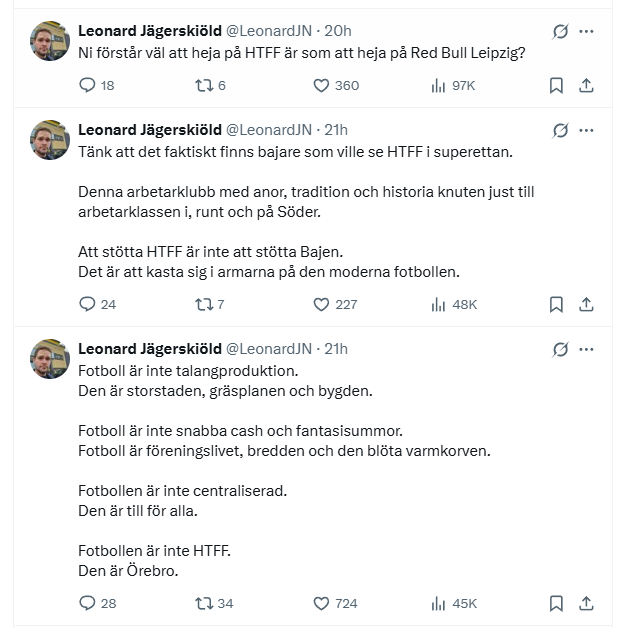Open Leonard Jägerskiöld's name on the top tweet
The height and width of the screenshot is (628, 620).
click(x=149, y=30)
